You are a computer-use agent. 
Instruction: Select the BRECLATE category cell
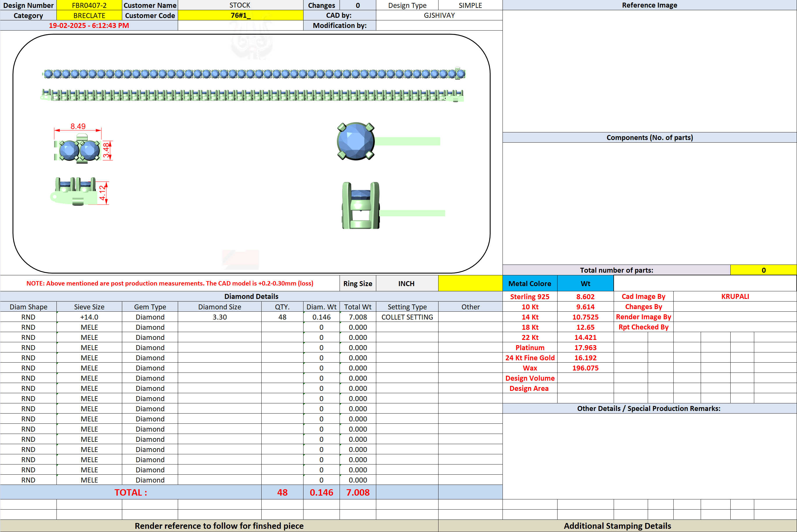coord(89,15)
